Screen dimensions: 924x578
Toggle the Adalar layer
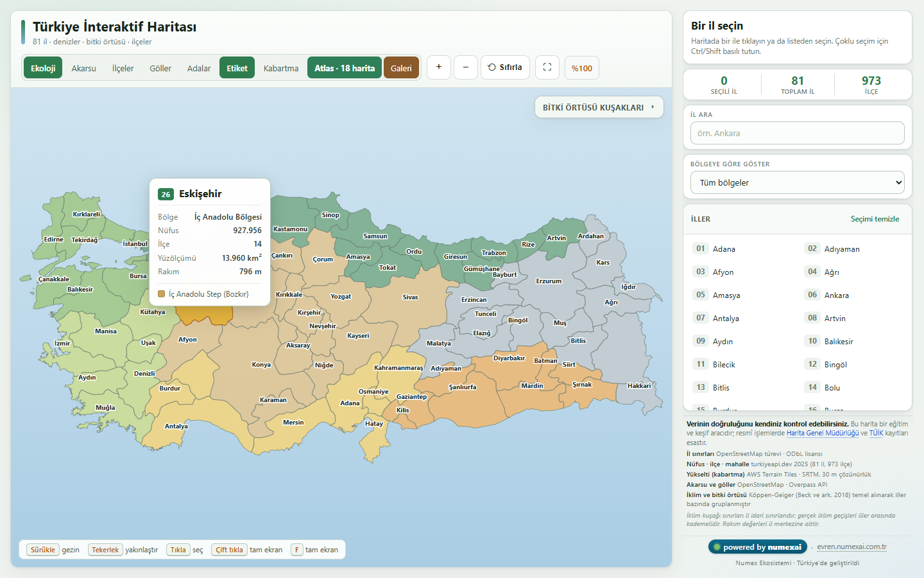[x=199, y=68]
